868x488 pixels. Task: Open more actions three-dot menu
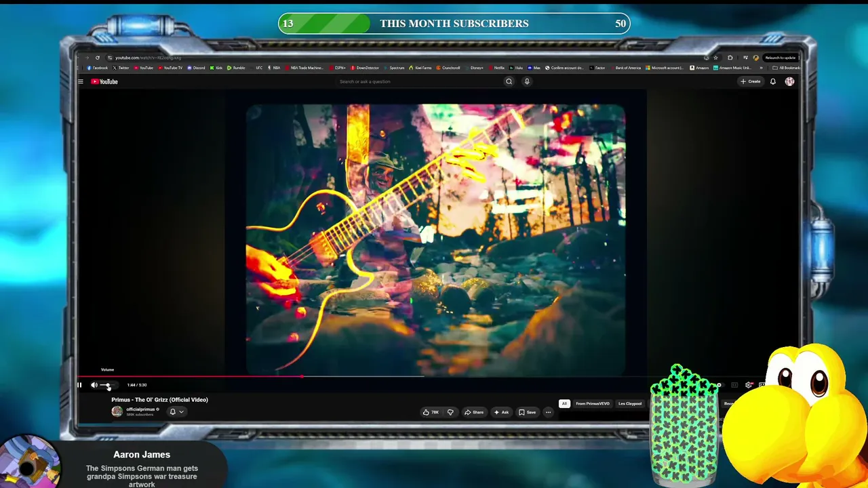point(548,412)
